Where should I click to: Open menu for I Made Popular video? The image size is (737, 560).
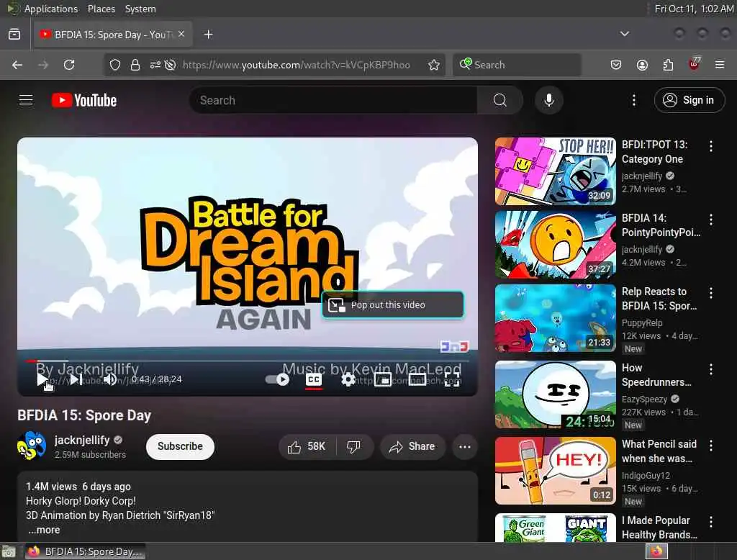click(710, 522)
